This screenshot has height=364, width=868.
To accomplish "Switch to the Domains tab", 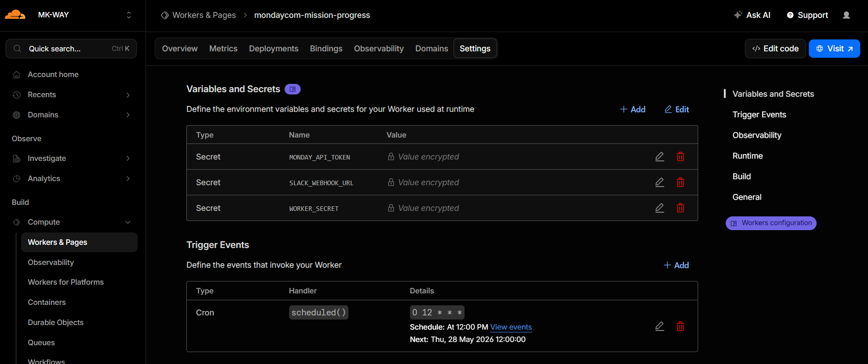I will tap(432, 49).
